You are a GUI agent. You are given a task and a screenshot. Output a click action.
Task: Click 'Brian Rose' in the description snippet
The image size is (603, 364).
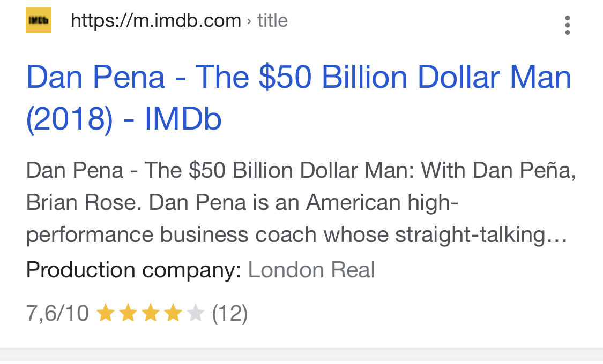tap(80, 202)
